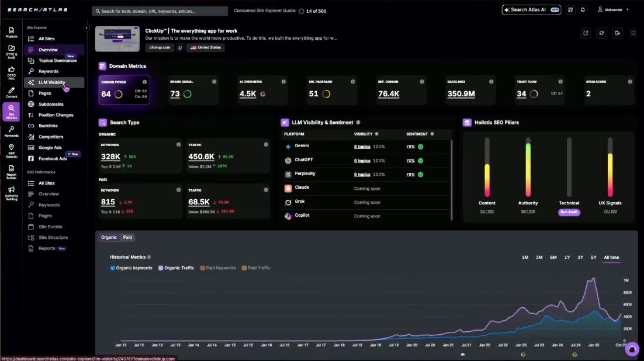Image resolution: width=644 pixels, height=361 pixels.
Task: Click the Authority pillar gauge bar
Action: [528, 169]
